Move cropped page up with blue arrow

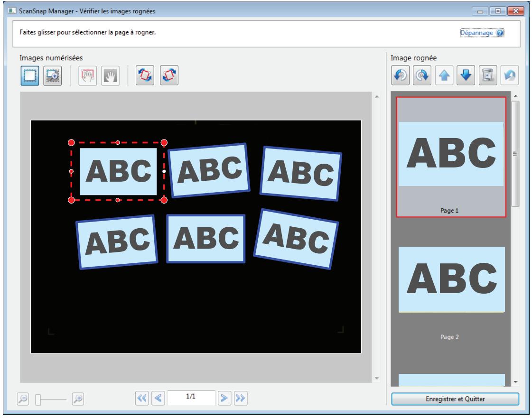pos(444,75)
